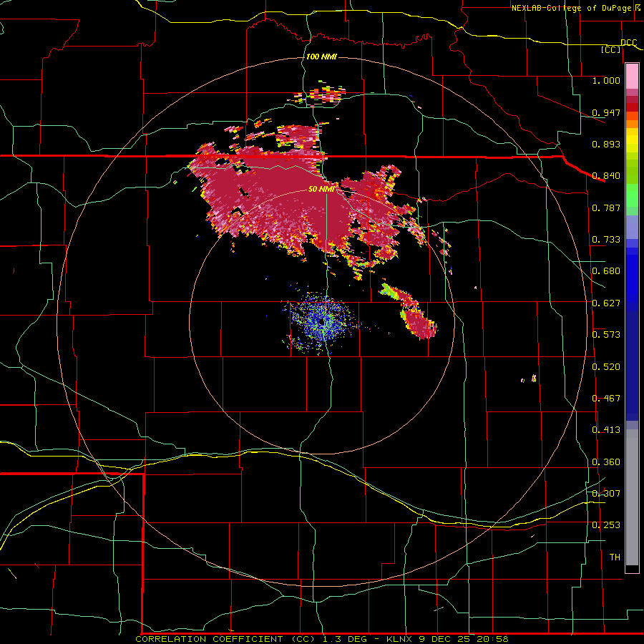Click the DCC product label
This screenshot has width=644, height=644.
coord(629,42)
